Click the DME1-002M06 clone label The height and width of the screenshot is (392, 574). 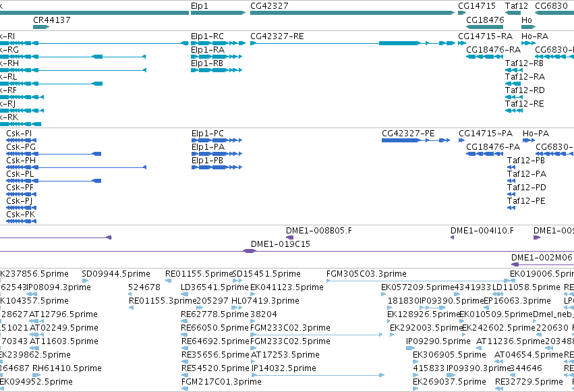542,258
